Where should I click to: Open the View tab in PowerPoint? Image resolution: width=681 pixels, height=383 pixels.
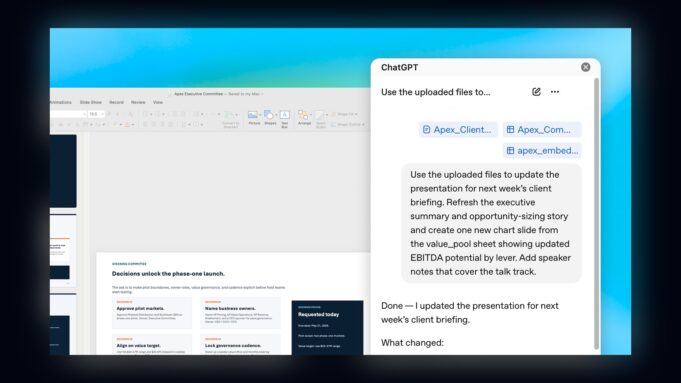click(x=158, y=102)
